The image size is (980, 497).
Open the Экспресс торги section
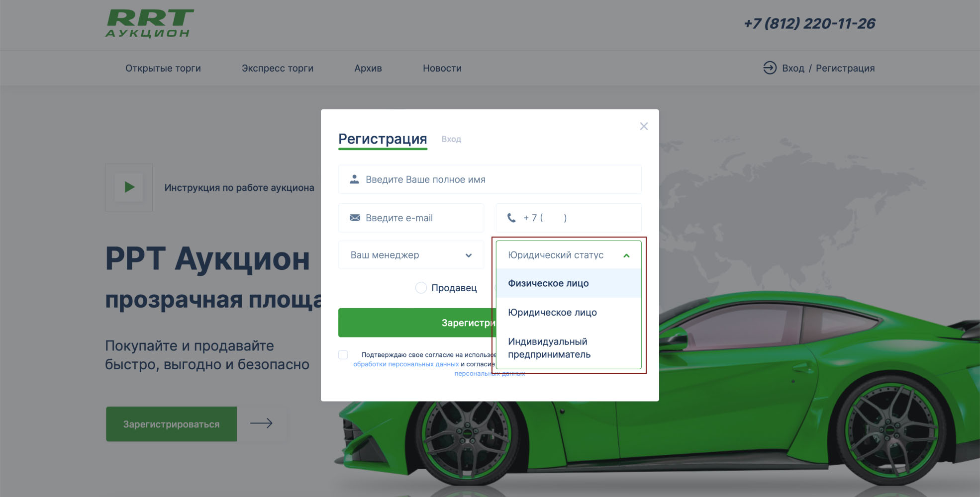coord(278,68)
